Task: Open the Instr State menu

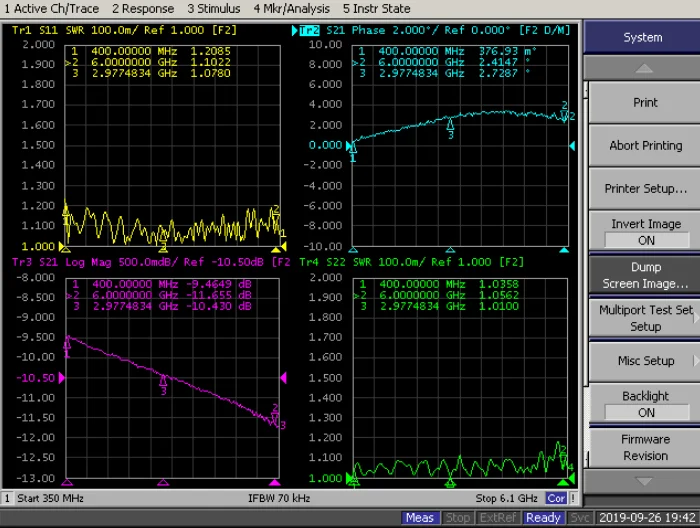Action: (x=376, y=8)
